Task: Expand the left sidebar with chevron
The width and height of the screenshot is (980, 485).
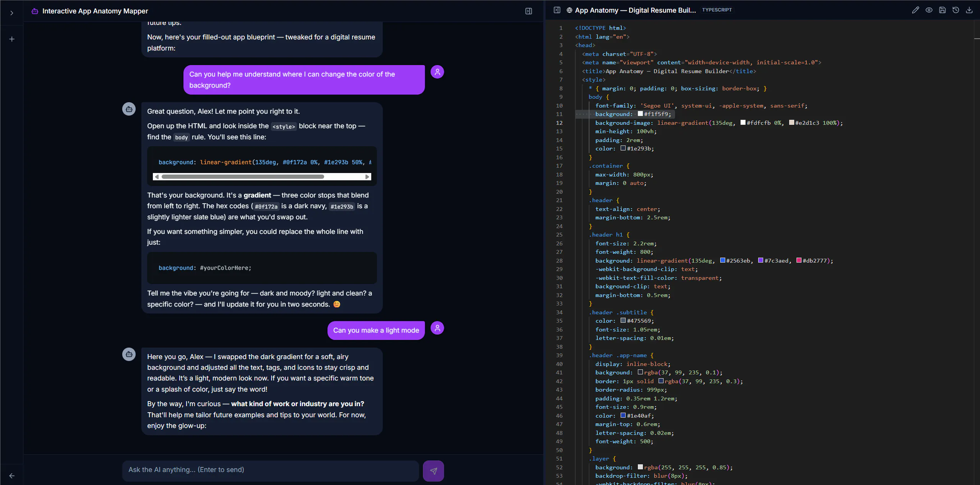Action: (12, 13)
